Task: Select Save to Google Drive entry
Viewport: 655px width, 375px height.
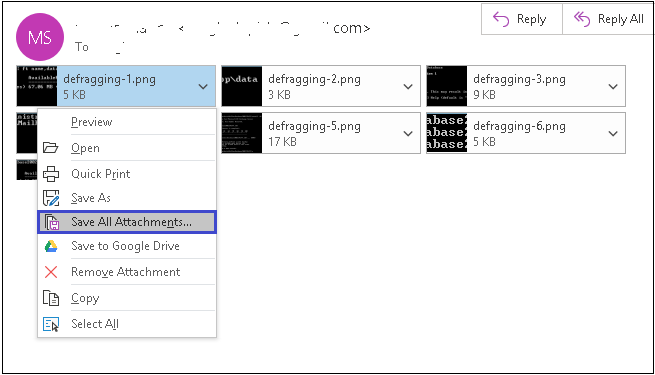Action: [127, 246]
